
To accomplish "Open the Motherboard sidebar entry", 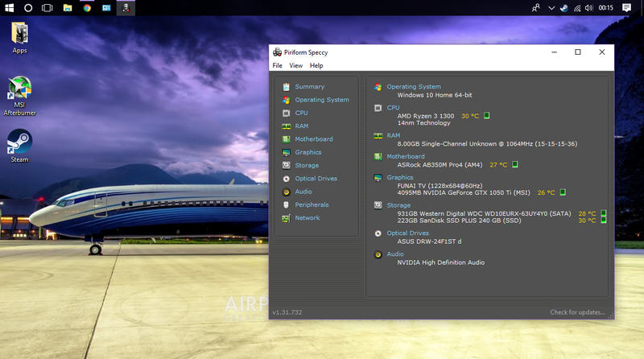I will click(314, 139).
